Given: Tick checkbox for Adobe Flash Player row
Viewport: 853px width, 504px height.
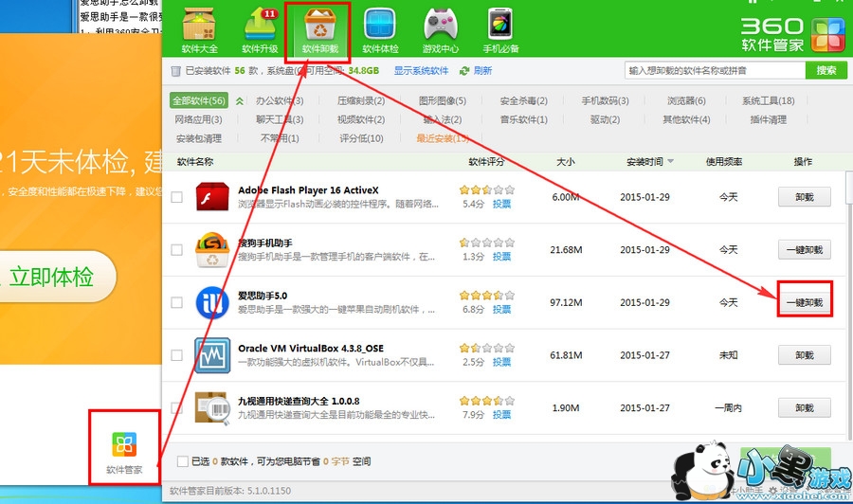Looking at the screenshot, I should 177,197.
